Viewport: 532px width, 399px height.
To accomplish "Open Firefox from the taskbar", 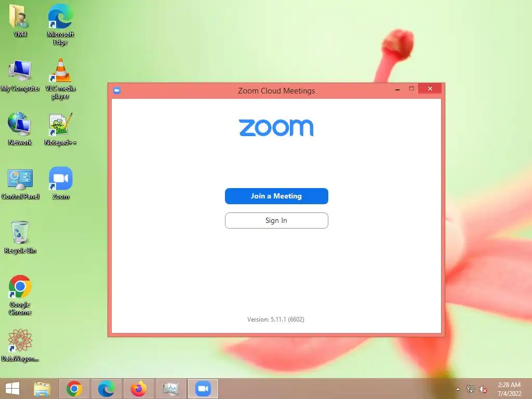I will point(138,389).
